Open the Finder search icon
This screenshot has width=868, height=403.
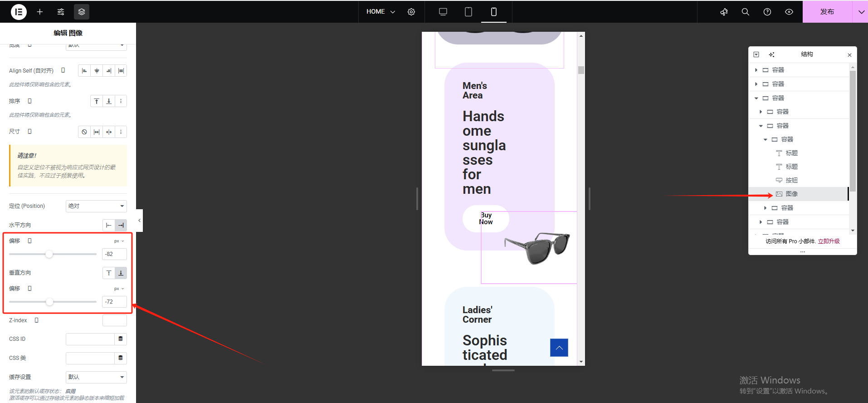745,12
